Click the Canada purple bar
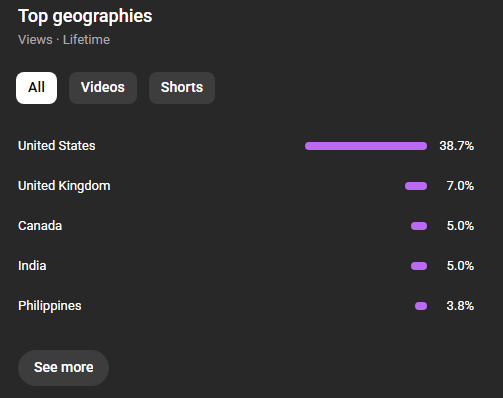This screenshot has height=398, width=503. tap(419, 226)
